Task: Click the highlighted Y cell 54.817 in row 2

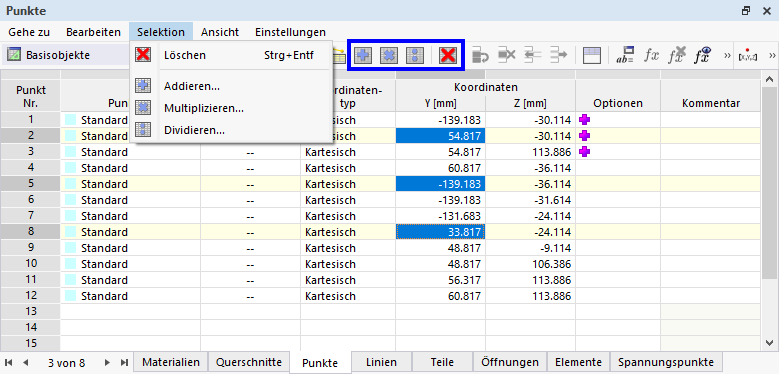Action: click(440, 136)
